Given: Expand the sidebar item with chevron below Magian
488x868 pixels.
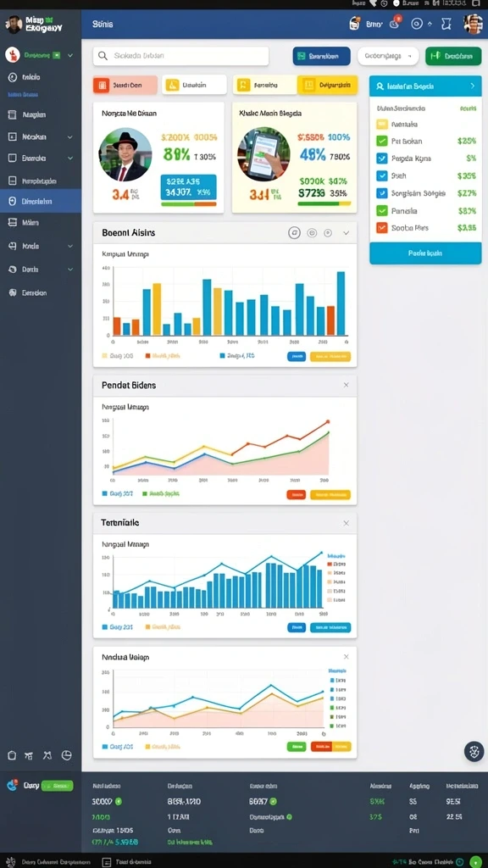Looking at the screenshot, I should pos(41,136).
